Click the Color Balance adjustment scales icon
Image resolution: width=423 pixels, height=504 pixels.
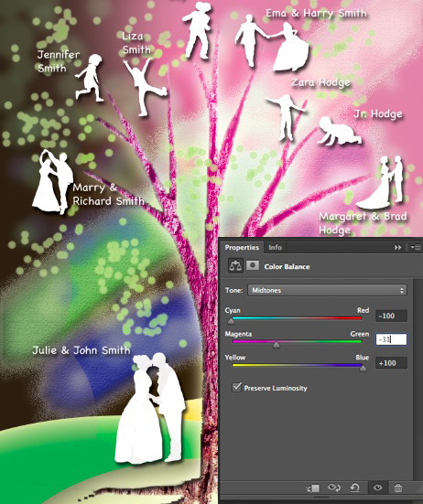point(235,266)
